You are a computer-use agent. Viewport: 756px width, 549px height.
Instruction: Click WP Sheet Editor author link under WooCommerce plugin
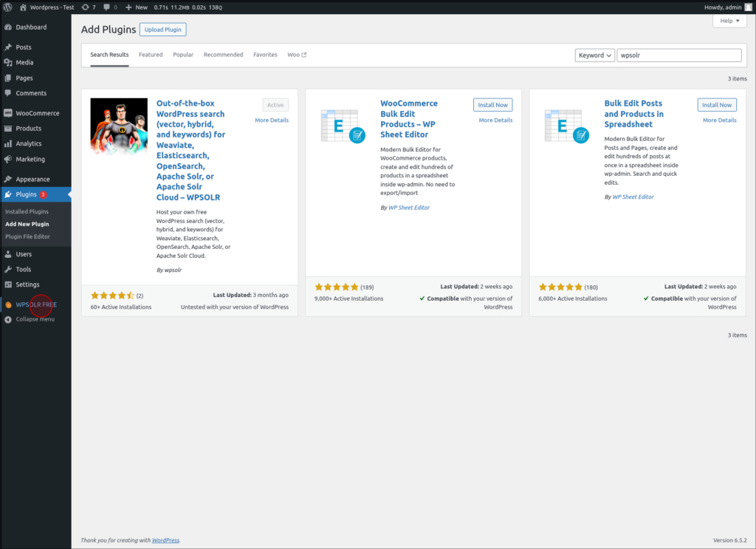(x=409, y=208)
